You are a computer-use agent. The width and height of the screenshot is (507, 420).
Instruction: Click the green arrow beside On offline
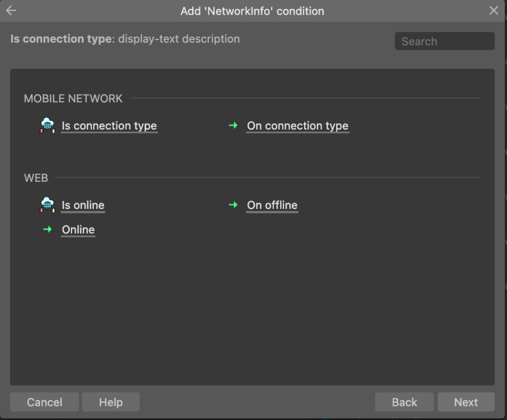pyautogui.click(x=233, y=205)
